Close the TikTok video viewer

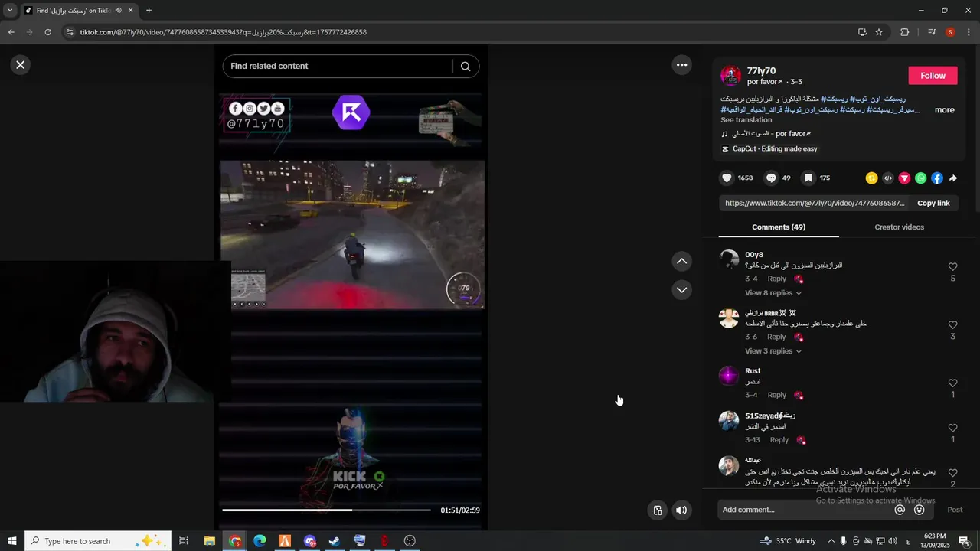coord(21,65)
